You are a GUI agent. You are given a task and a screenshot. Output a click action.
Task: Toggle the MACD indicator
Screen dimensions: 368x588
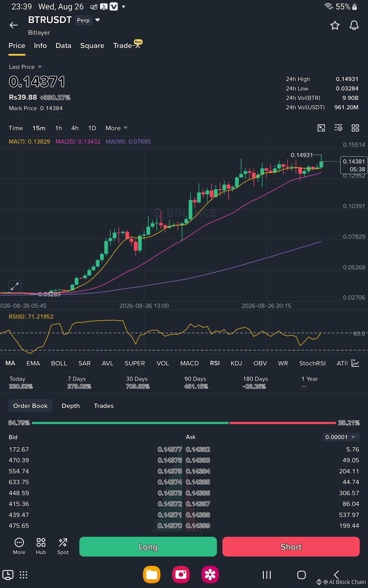pyautogui.click(x=190, y=363)
